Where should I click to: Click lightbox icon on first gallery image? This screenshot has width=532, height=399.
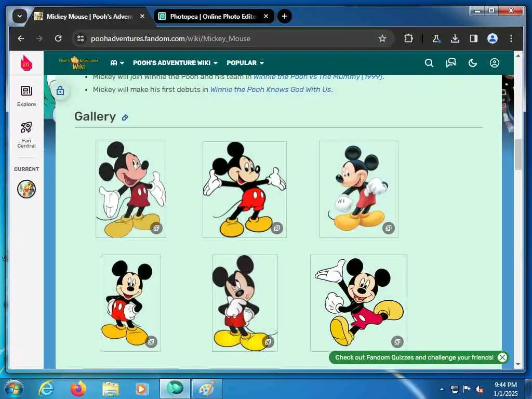[x=156, y=229]
